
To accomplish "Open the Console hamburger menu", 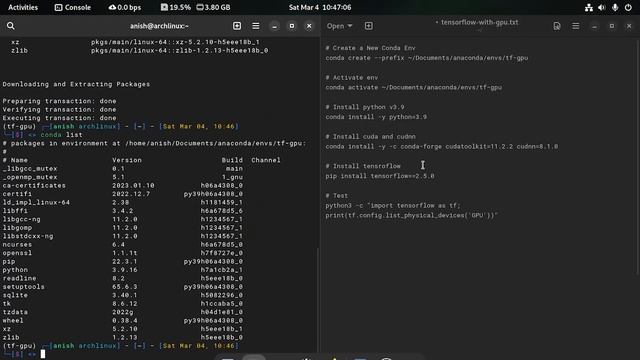I will point(256,26).
